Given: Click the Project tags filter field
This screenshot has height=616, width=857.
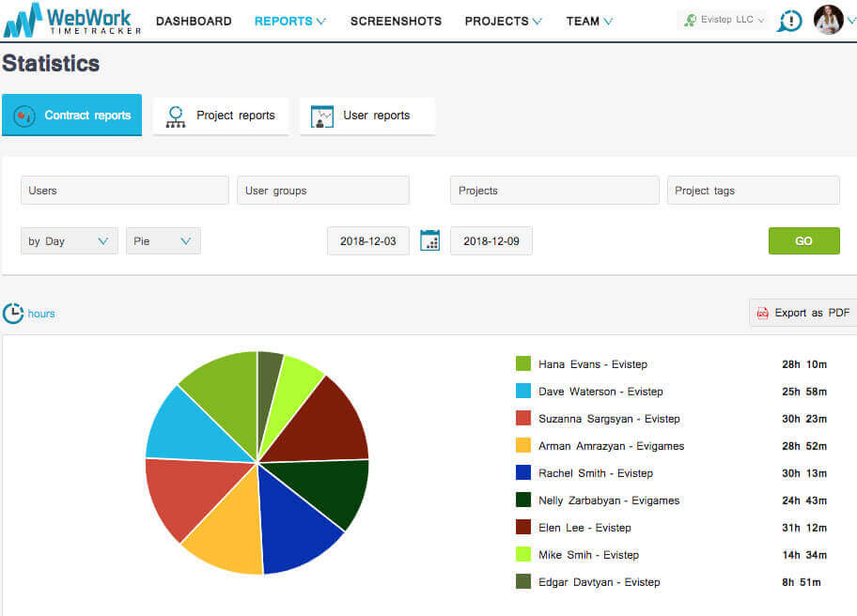Looking at the screenshot, I should pos(753,190).
